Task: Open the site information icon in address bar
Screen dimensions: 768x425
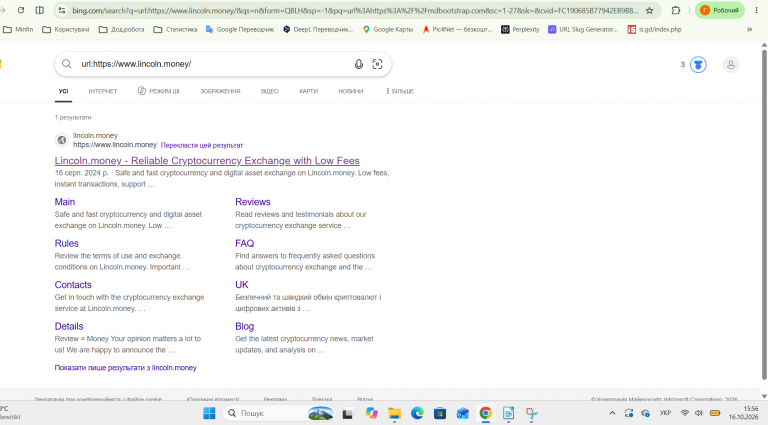Action: click(x=61, y=10)
